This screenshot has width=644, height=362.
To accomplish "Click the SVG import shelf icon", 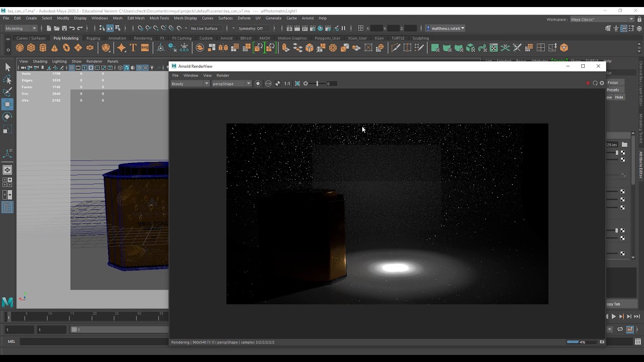I will (x=145, y=48).
